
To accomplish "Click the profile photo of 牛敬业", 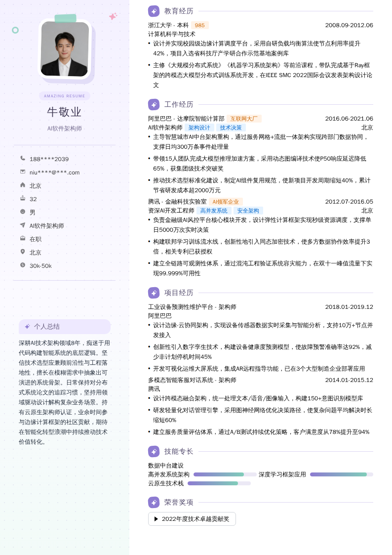I will [x=65, y=49].
